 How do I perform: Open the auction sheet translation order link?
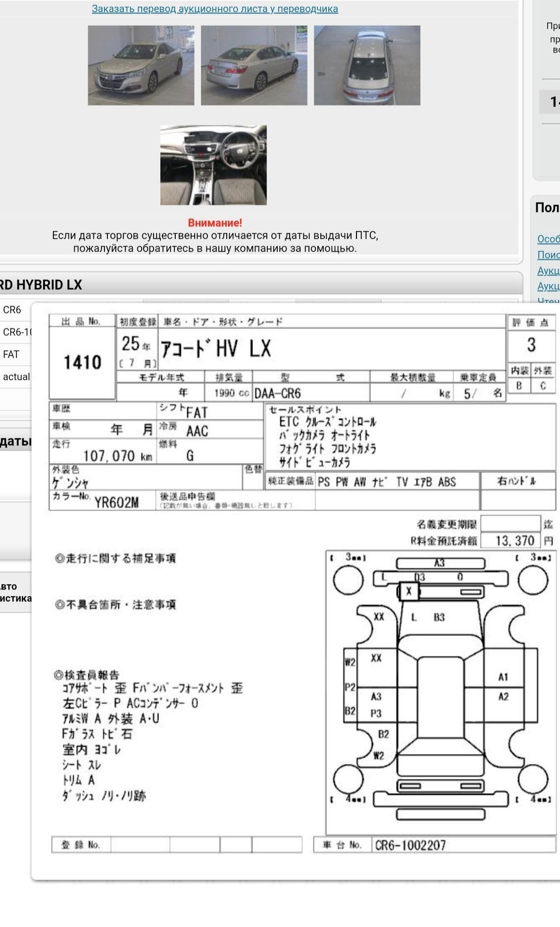[x=215, y=9]
